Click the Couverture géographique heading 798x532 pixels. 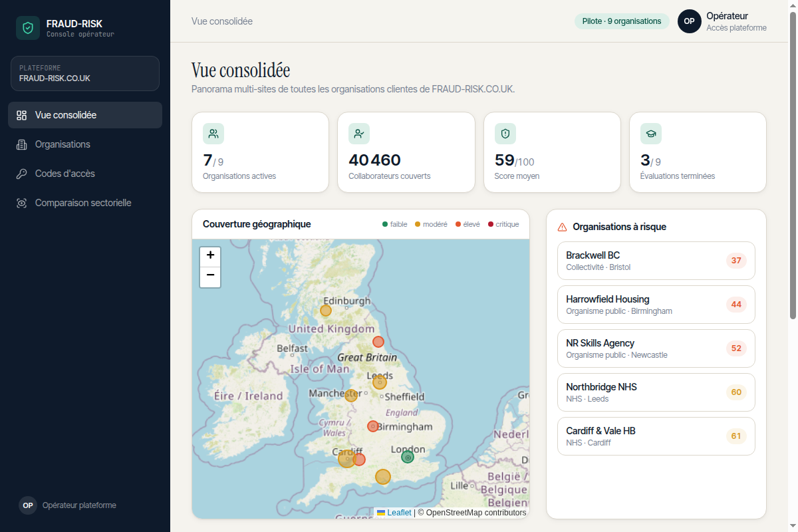click(x=257, y=224)
